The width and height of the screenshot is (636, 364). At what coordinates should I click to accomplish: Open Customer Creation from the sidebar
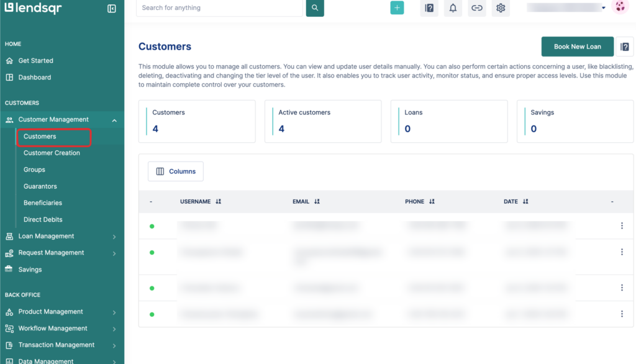click(x=52, y=153)
